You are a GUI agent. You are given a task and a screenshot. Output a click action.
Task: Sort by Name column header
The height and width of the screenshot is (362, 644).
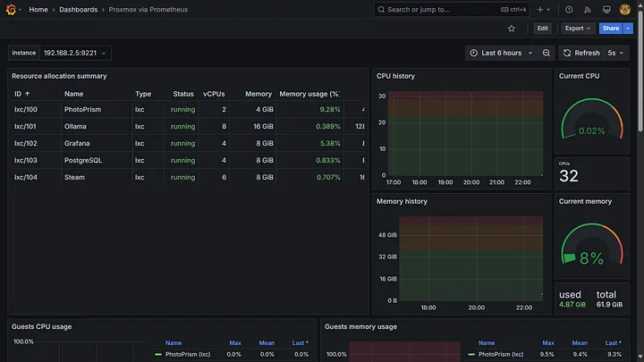pos(73,94)
